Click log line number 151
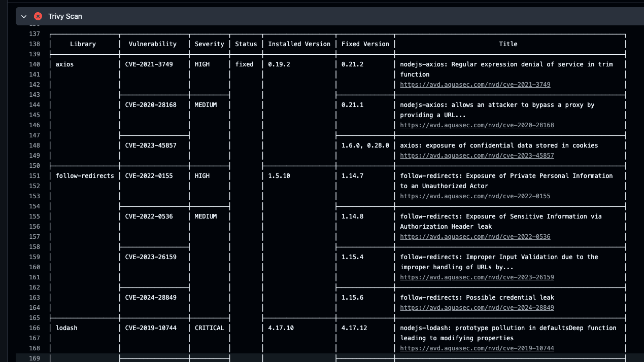Image resolution: width=644 pixels, height=362 pixels. point(35,176)
